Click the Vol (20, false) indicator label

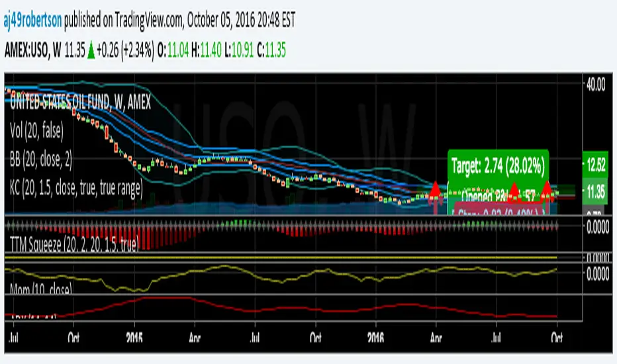click(x=36, y=131)
